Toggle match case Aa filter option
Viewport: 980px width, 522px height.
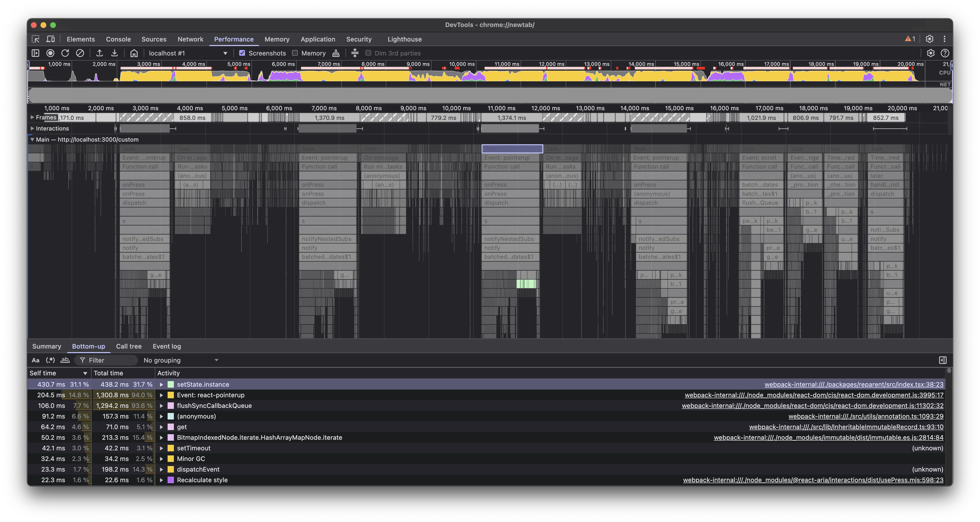(x=35, y=360)
